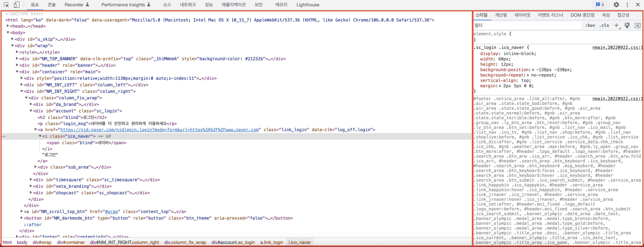This screenshot has height=247, width=644.
Task: Open the three-dot customize menu
Action: (x=627, y=5)
